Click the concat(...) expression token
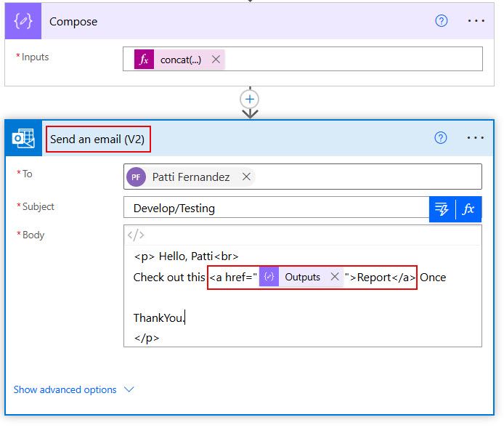 [181, 60]
